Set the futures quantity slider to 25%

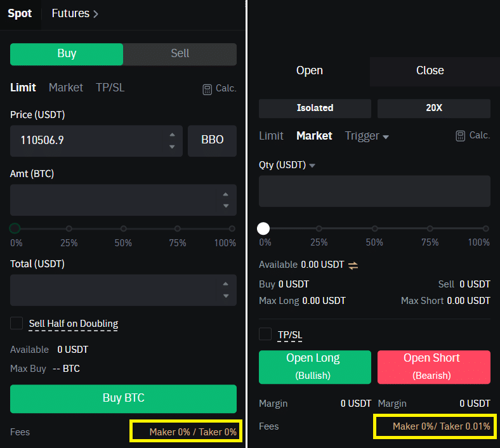click(319, 228)
